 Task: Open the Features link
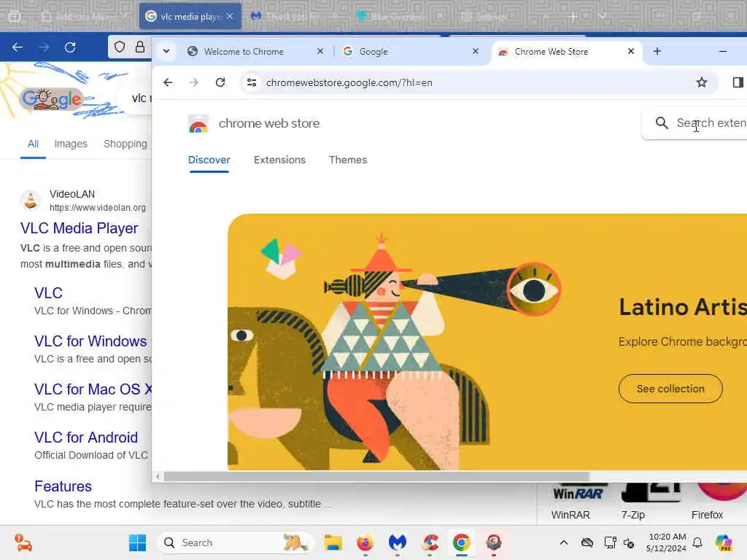pyautogui.click(x=63, y=486)
